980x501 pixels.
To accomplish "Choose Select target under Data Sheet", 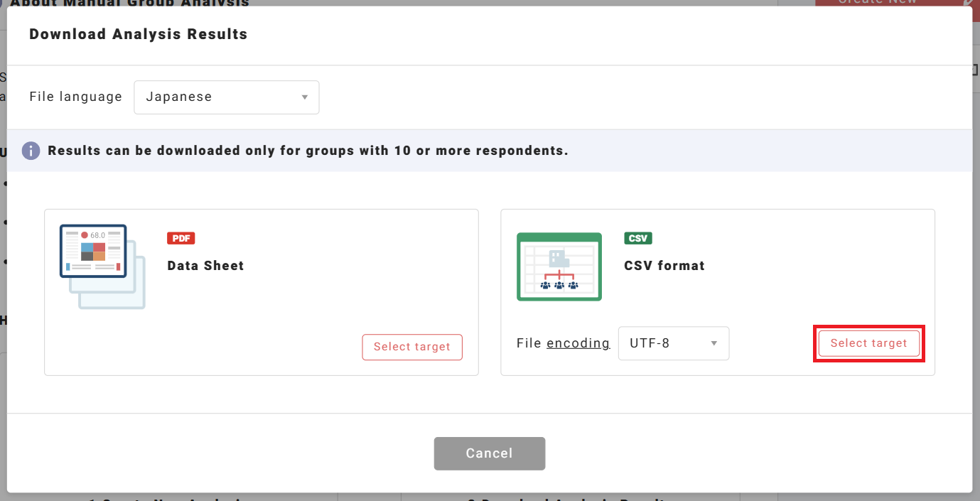I will [x=412, y=347].
